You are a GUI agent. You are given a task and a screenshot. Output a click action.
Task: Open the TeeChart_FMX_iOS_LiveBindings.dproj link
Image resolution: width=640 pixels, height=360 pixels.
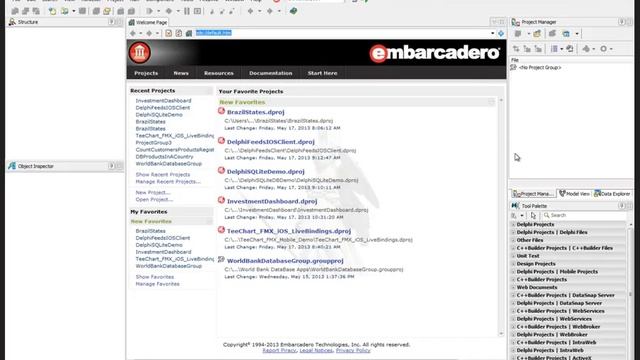[x=289, y=231]
